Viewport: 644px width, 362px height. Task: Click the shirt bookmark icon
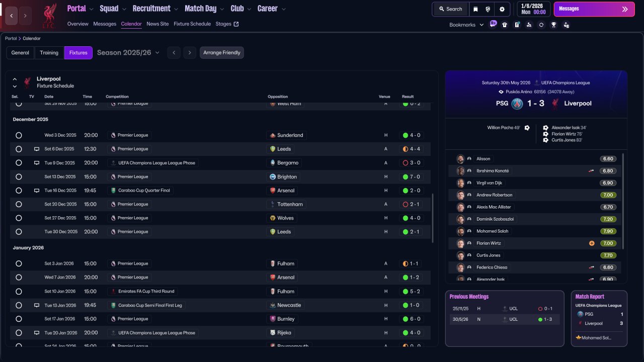(505, 25)
